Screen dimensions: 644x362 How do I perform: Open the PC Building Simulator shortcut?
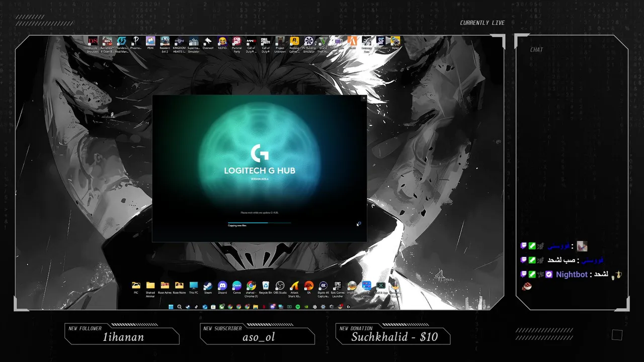309,44
